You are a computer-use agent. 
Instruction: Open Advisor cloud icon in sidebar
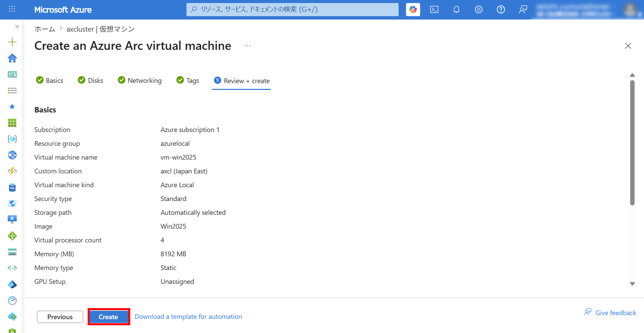tap(12, 317)
